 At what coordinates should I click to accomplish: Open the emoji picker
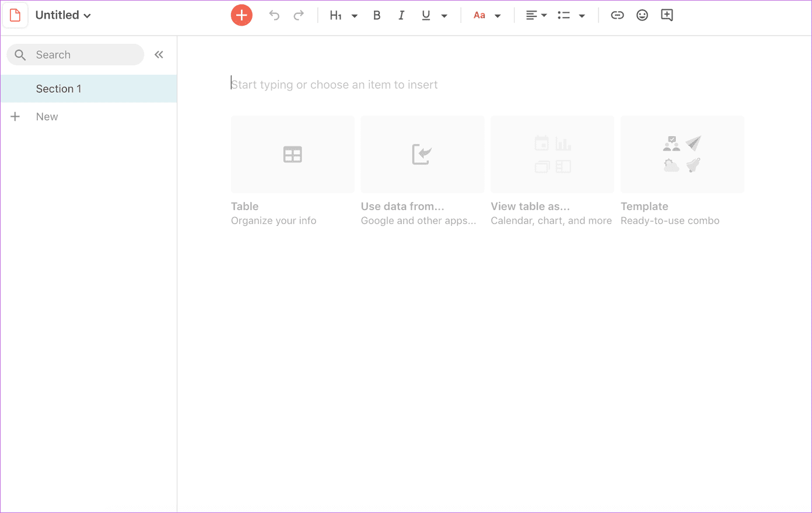tap(642, 15)
